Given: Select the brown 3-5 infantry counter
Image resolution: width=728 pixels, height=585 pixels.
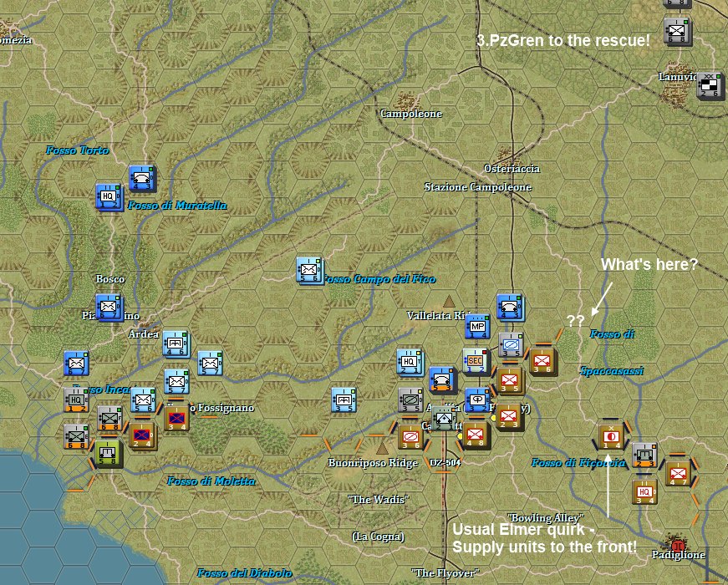Looking at the screenshot, I should click(510, 381).
